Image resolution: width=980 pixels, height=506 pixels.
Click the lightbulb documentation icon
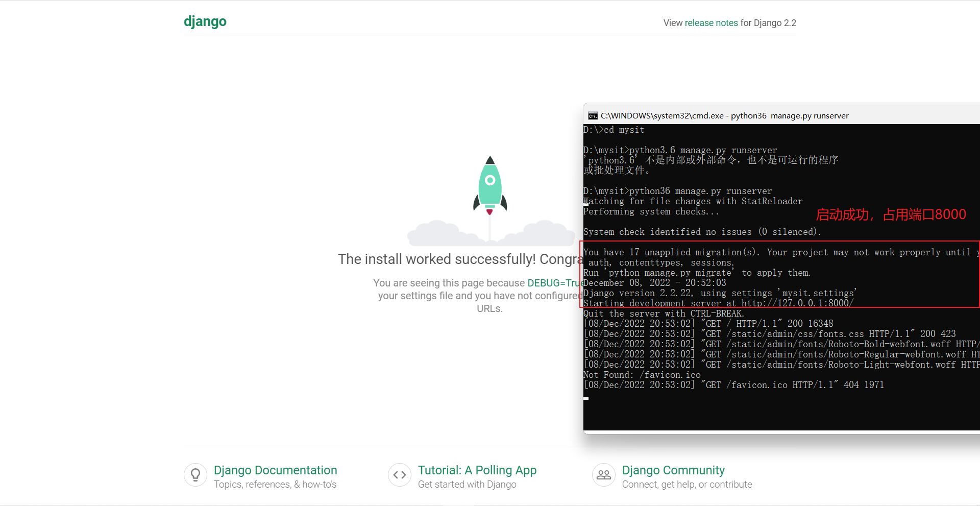[x=195, y=475]
